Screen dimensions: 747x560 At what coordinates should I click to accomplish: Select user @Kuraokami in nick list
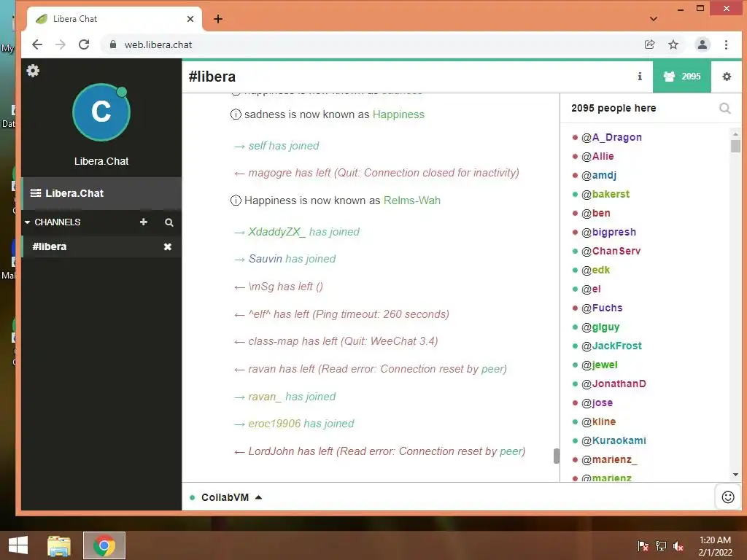pos(614,440)
